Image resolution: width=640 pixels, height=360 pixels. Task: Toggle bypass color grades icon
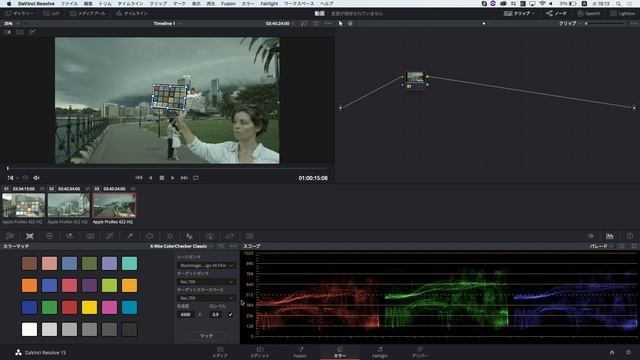303,24
